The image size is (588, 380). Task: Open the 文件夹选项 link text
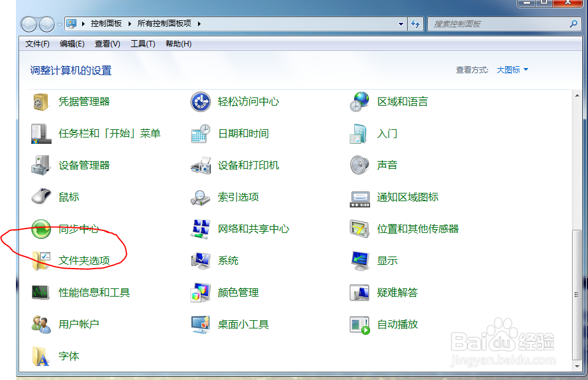click(x=84, y=260)
